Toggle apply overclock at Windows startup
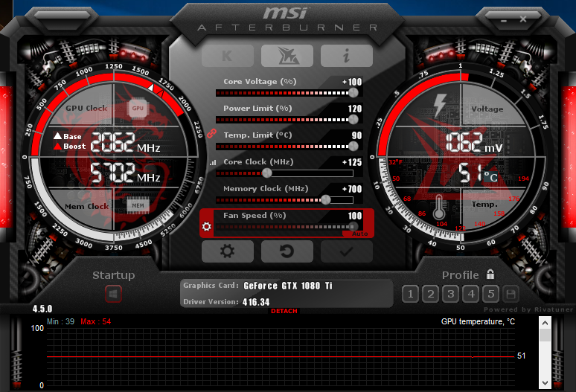This screenshot has height=392, width=576. pyautogui.click(x=113, y=295)
